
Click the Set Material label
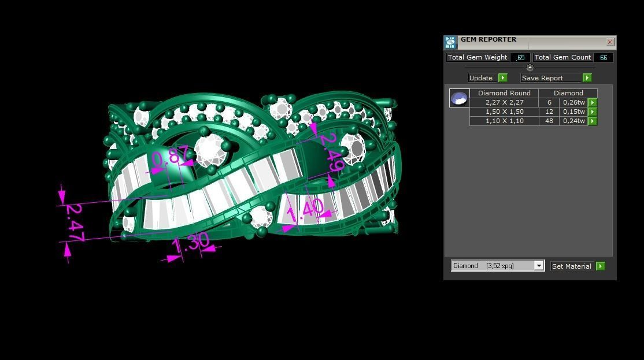571,266
